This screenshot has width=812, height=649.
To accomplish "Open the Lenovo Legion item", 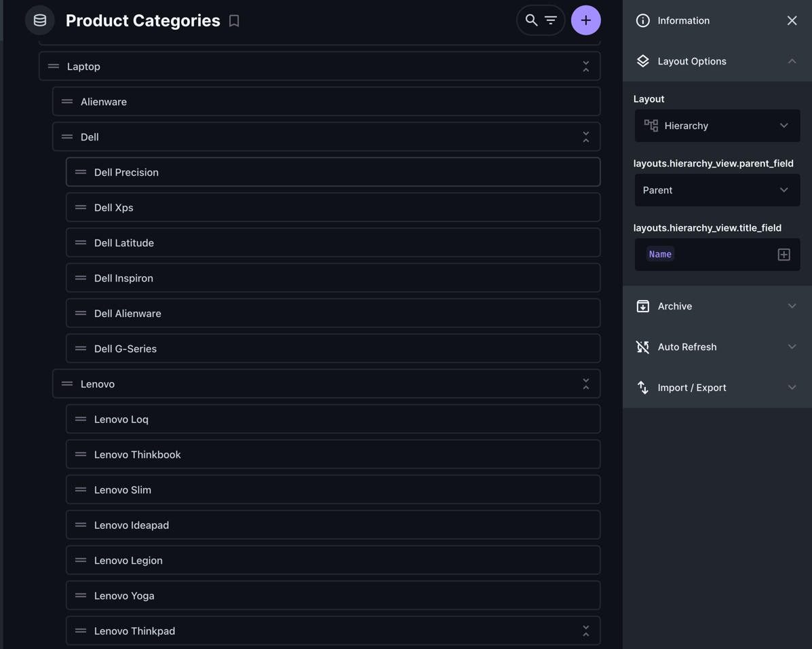I will pyautogui.click(x=333, y=560).
